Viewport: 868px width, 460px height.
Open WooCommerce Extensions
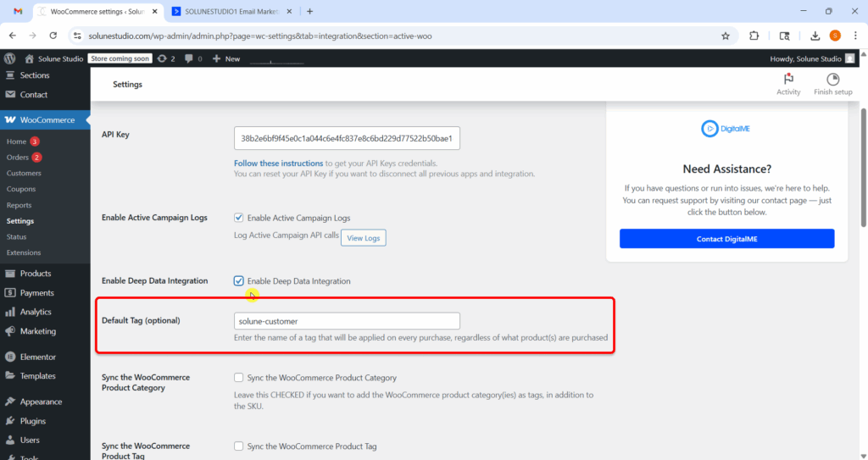pos(24,252)
